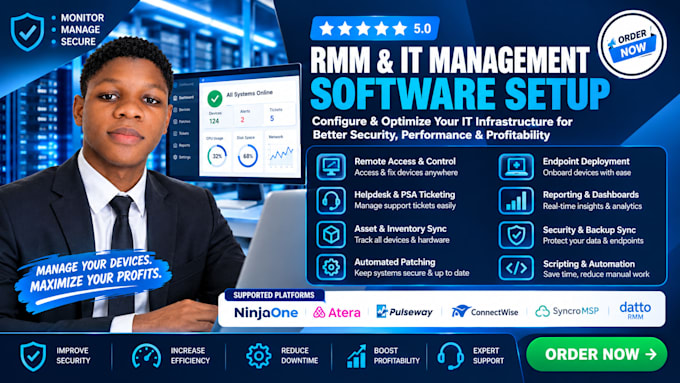Click the datto RMM logo
680x383 pixels.
click(x=635, y=310)
